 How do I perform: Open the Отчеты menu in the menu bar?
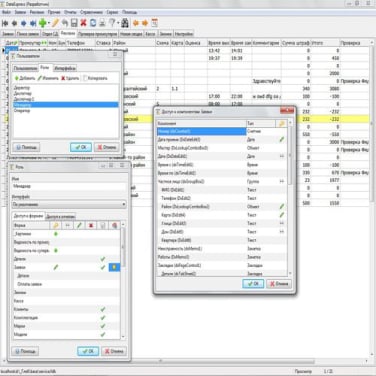(x=70, y=12)
